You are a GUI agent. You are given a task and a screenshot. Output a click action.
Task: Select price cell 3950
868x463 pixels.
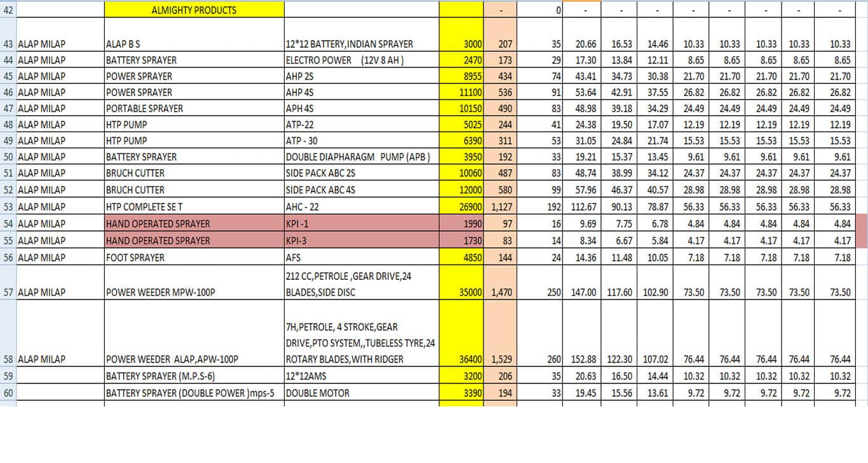[x=461, y=156]
